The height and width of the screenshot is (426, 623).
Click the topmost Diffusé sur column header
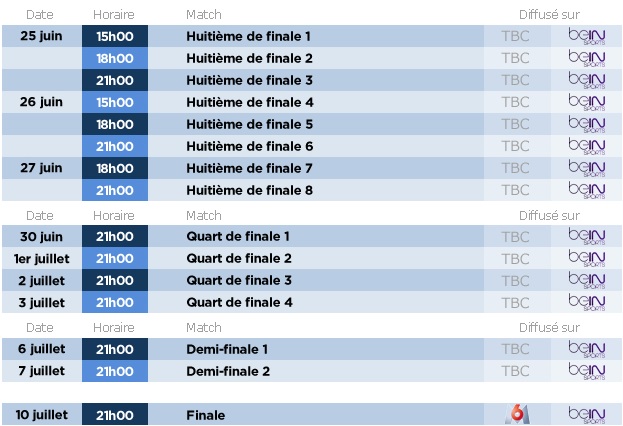point(549,15)
